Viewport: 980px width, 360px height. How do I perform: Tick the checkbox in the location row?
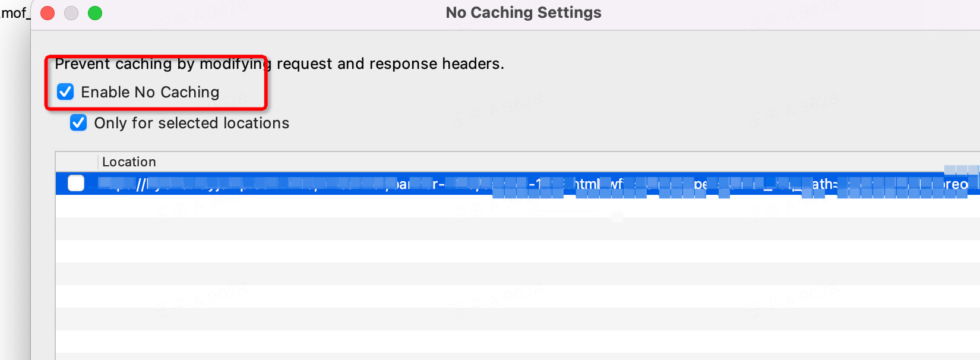click(x=76, y=184)
